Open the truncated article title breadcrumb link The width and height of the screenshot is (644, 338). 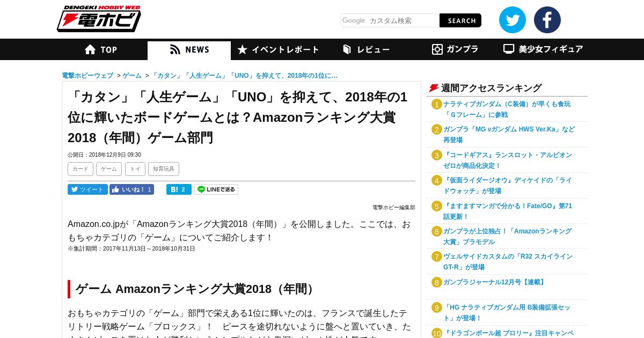click(x=245, y=76)
